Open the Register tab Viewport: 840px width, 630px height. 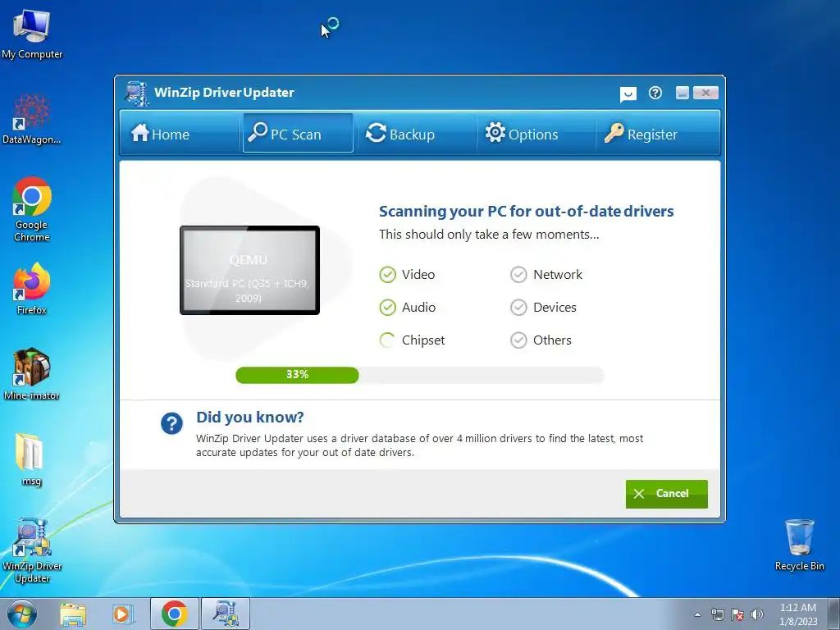(x=656, y=134)
